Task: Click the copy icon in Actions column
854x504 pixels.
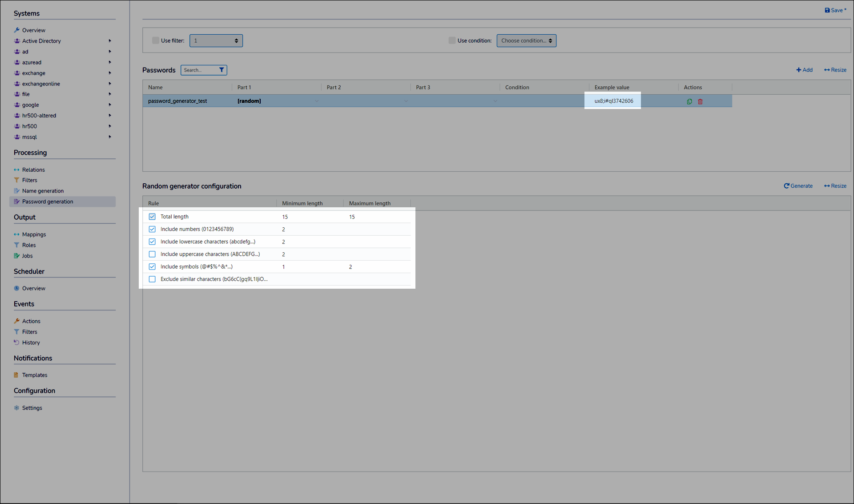Action: 689,101
